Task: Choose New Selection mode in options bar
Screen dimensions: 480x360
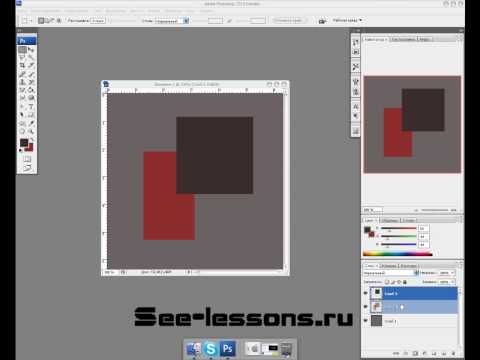Action: [41, 21]
